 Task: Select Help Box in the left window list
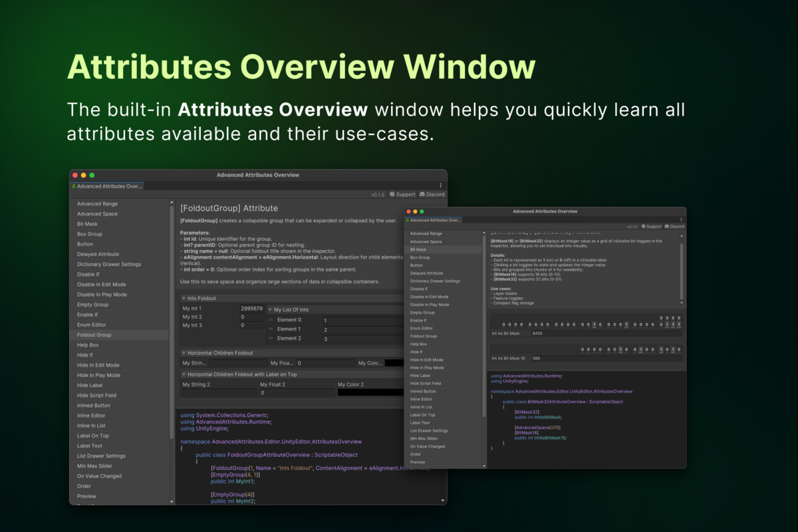(88, 345)
